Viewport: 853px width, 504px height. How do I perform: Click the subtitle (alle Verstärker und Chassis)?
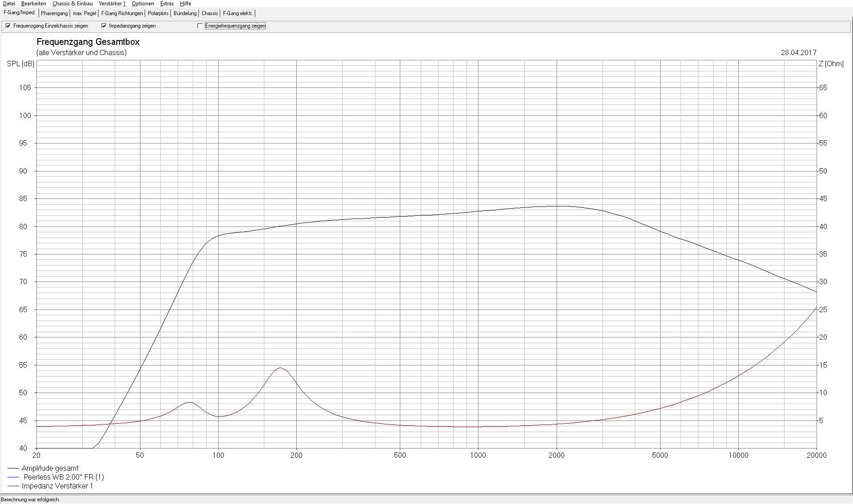81,52
